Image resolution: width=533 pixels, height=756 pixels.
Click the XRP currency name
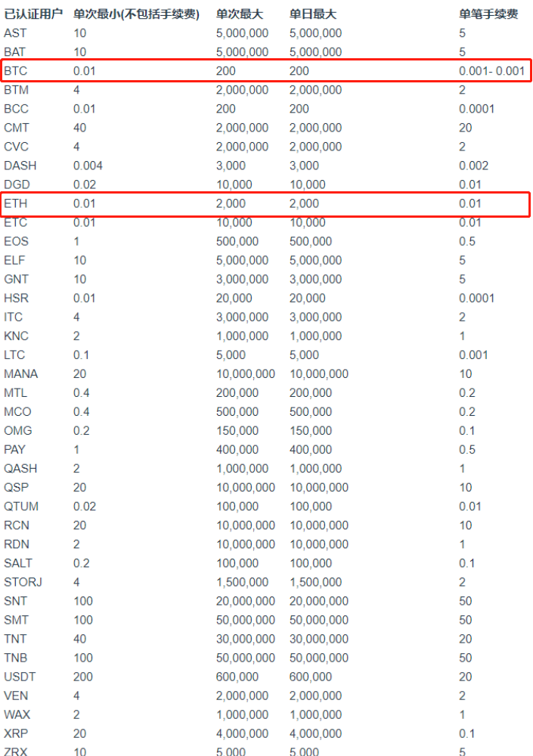pyautogui.click(x=15, y=733)
